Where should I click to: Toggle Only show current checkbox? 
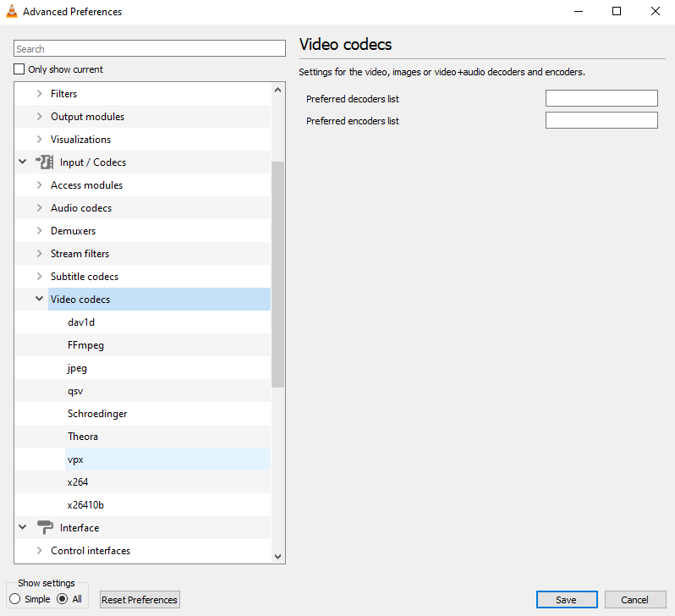pyautogui.click(x=19, y=69)
